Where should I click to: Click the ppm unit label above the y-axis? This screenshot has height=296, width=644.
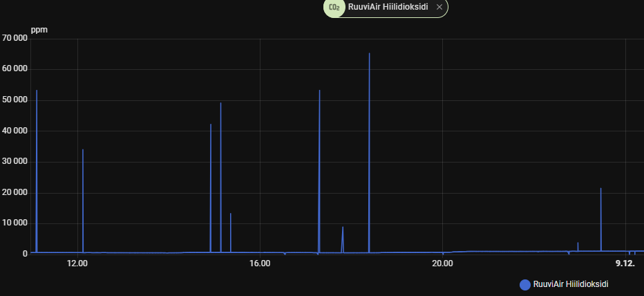pos(39,30)
